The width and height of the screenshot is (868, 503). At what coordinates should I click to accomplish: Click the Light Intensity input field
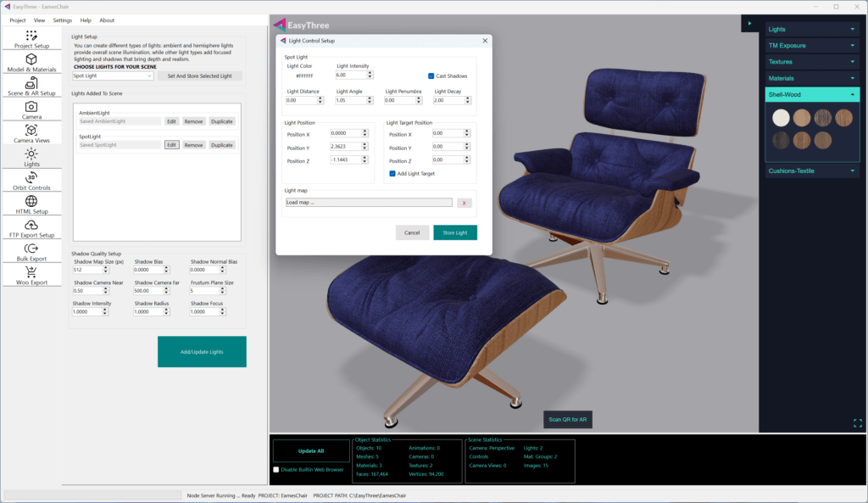(351, 75)
